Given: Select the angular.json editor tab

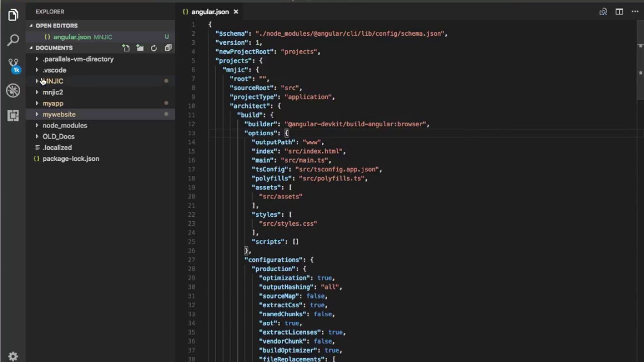Looking at the screenshot, I should 210,12.
